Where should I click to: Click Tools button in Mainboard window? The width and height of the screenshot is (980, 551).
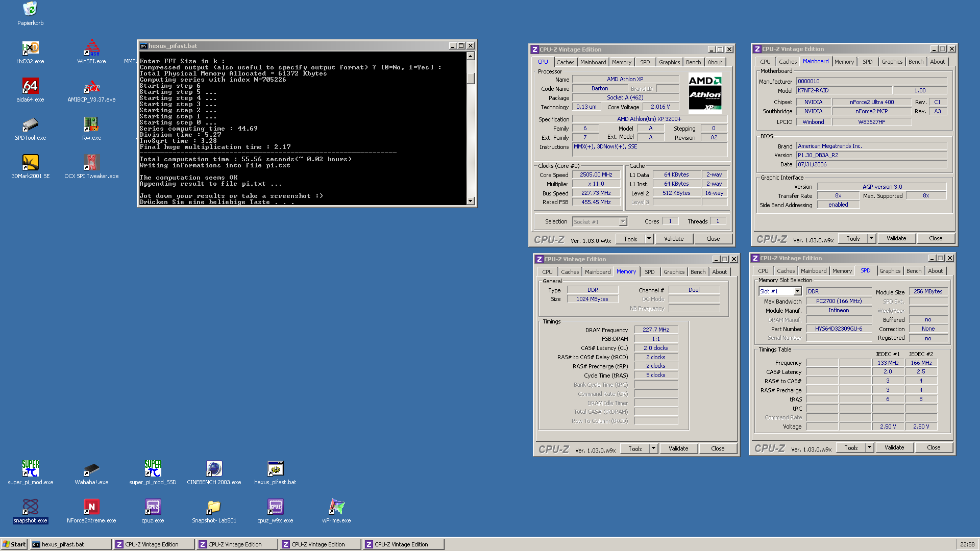tap(853, 238)
